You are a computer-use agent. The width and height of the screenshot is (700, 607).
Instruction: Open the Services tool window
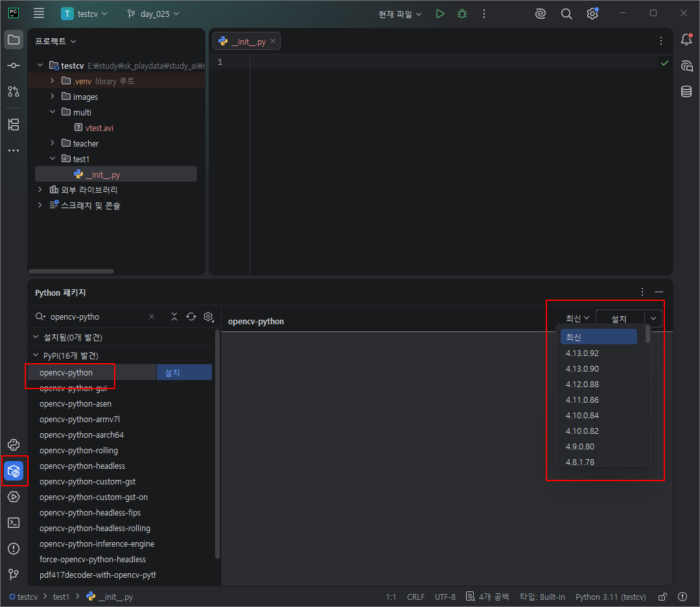(x=14, y=497)
